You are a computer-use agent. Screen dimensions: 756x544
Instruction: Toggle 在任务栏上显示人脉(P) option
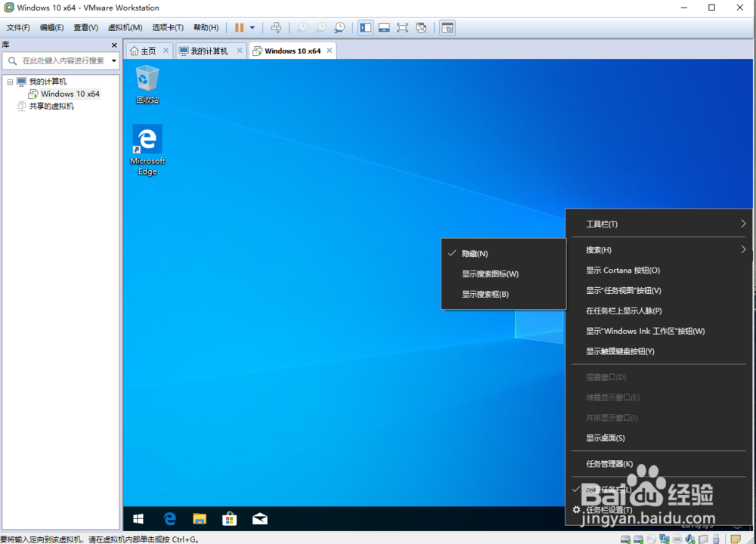(x=658, y=311)
